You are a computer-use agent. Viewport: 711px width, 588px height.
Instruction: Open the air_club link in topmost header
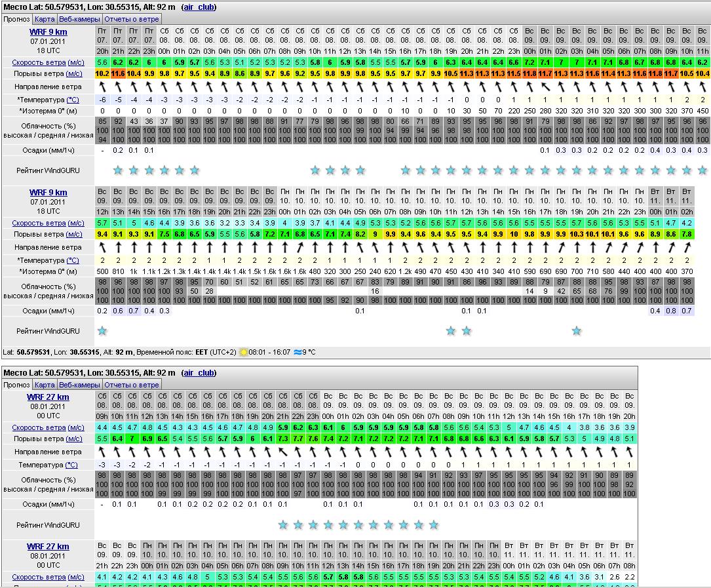pyautogui.click(x=198, y=7)
